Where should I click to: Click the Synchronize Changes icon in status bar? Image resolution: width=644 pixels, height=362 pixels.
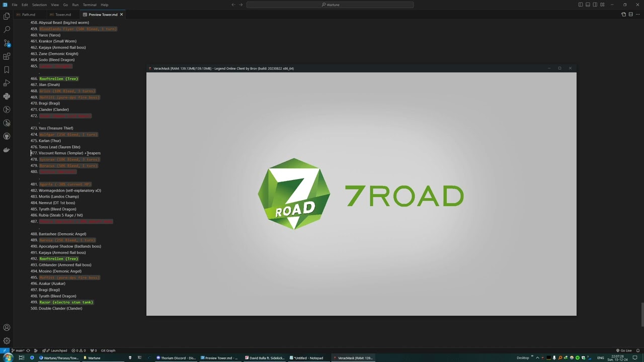(x=28, y=350)
